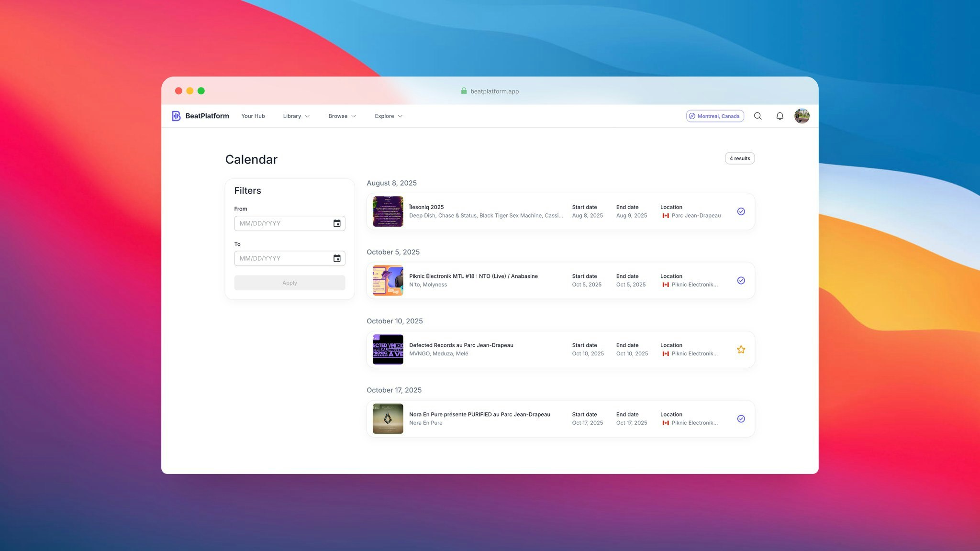Open calendar picker for From date
The height and width of the screenshot is (551, 980).
pos(337,223)
